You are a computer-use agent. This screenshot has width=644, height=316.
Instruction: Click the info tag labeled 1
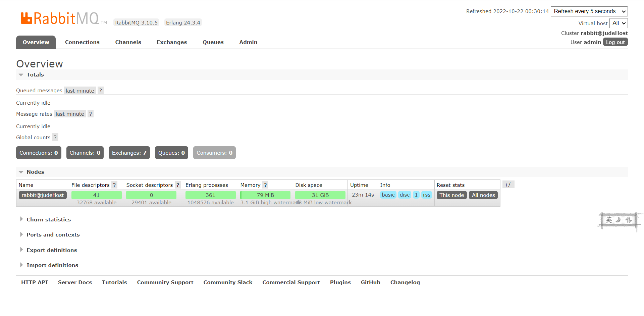416,195
